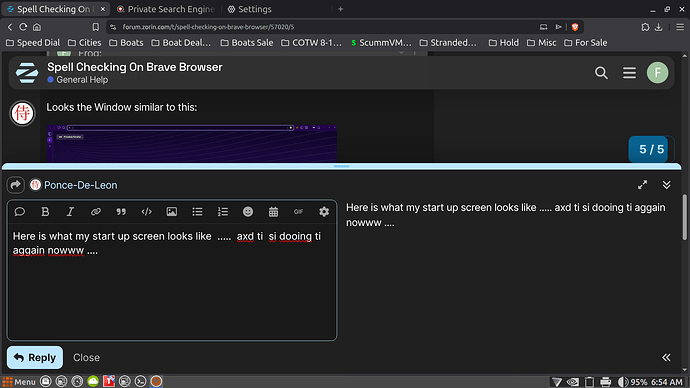
Task: Hide the preview pane with double-arrow
Action: (667, 358)
